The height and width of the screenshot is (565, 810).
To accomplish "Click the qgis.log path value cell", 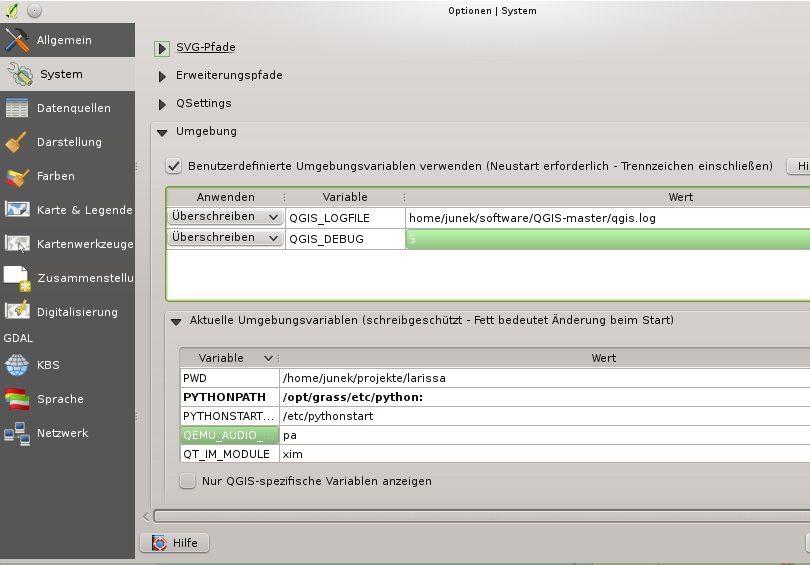I will point(608,218).
